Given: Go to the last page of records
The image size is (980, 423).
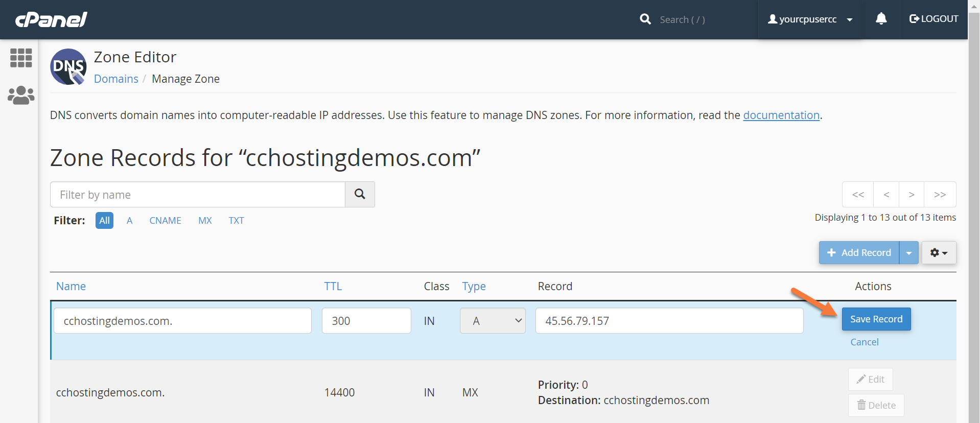Looking at the screenshot, I should click(940, 195).
